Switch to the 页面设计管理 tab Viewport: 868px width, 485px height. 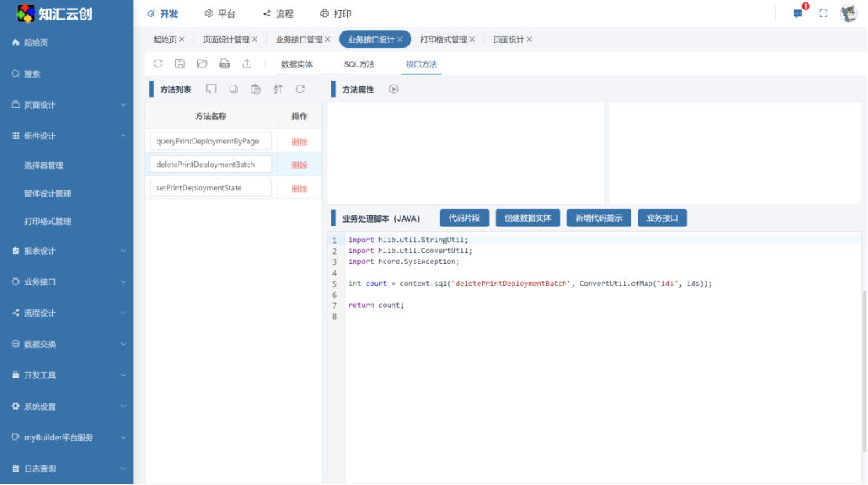226,39
